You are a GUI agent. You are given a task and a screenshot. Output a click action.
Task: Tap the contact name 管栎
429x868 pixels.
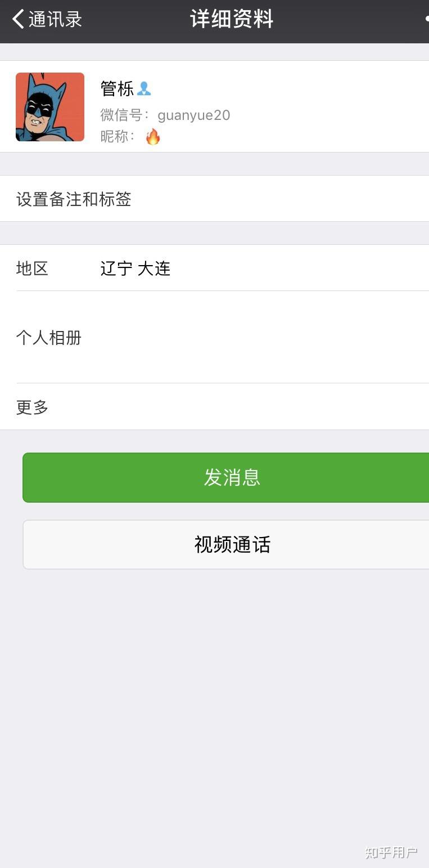tap(117, 88)
